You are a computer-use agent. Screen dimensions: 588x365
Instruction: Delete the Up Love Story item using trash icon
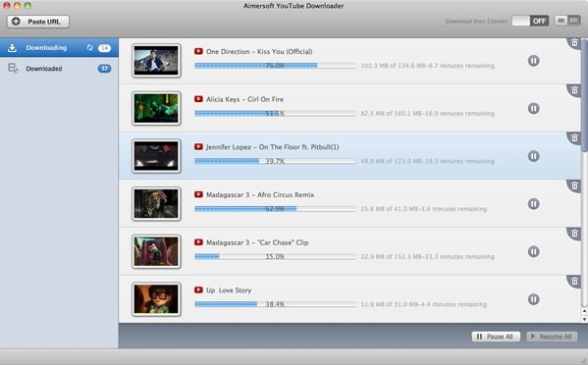574,281
